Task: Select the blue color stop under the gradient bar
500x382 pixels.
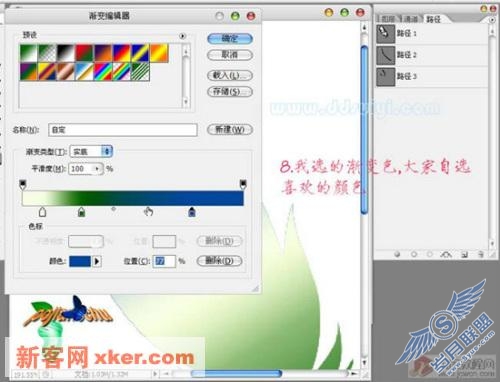Action: [x=192, y=211]
